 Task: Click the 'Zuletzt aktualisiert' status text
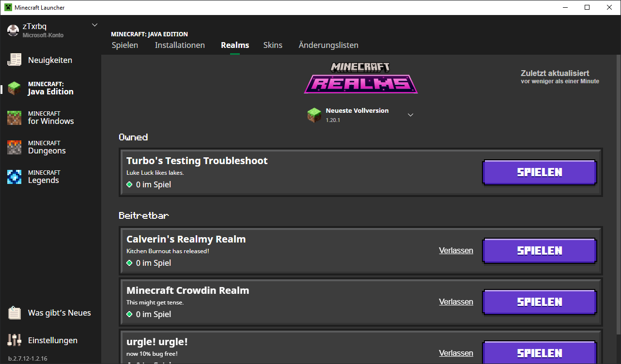[555, 73]
